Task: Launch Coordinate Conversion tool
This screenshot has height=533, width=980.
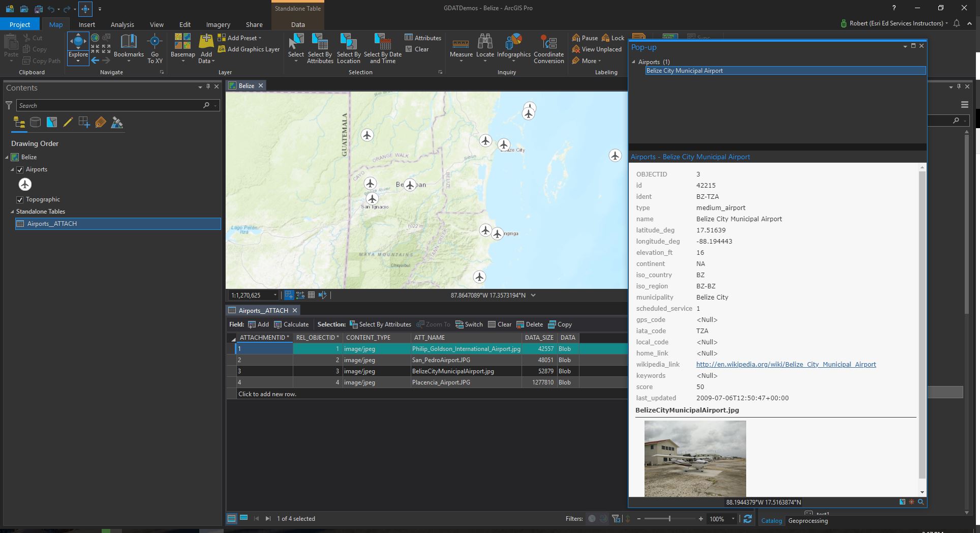Action: point(549,48)
